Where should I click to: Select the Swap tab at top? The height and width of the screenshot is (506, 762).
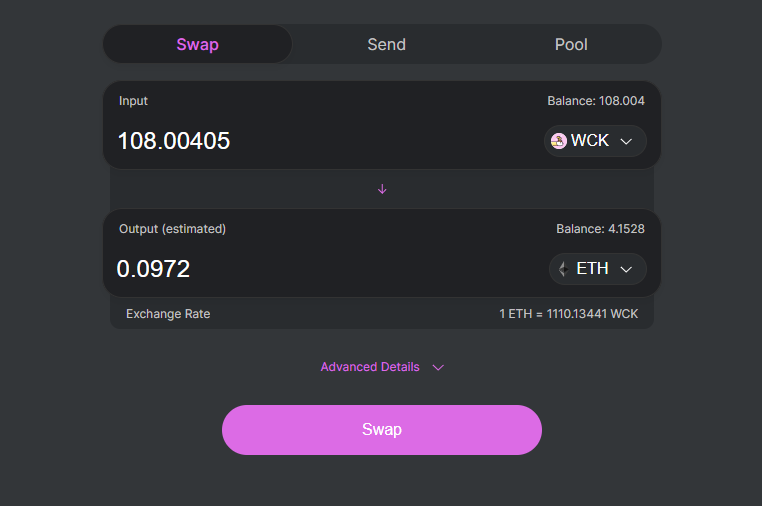(197, 44)
